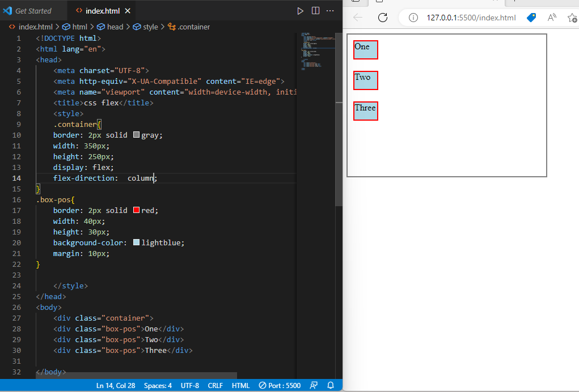Click the feedback icon in the status bar

[x=314, y=385]
